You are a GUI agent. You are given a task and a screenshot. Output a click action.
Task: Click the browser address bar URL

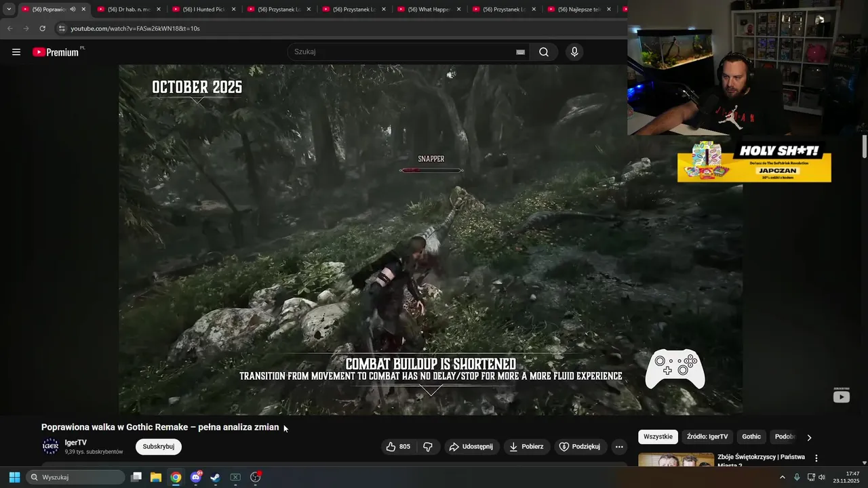pyautogui.click(x=135, y=28)
